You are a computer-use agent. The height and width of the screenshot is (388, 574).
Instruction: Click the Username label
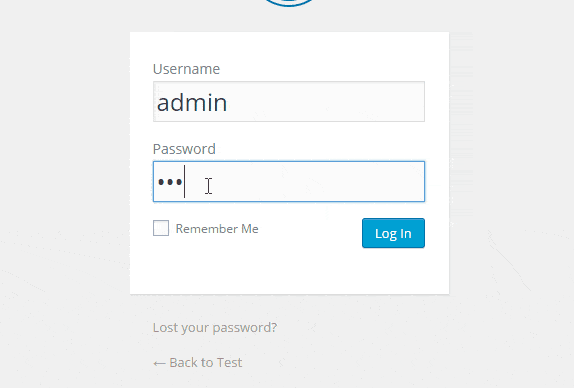pos(186,69)
